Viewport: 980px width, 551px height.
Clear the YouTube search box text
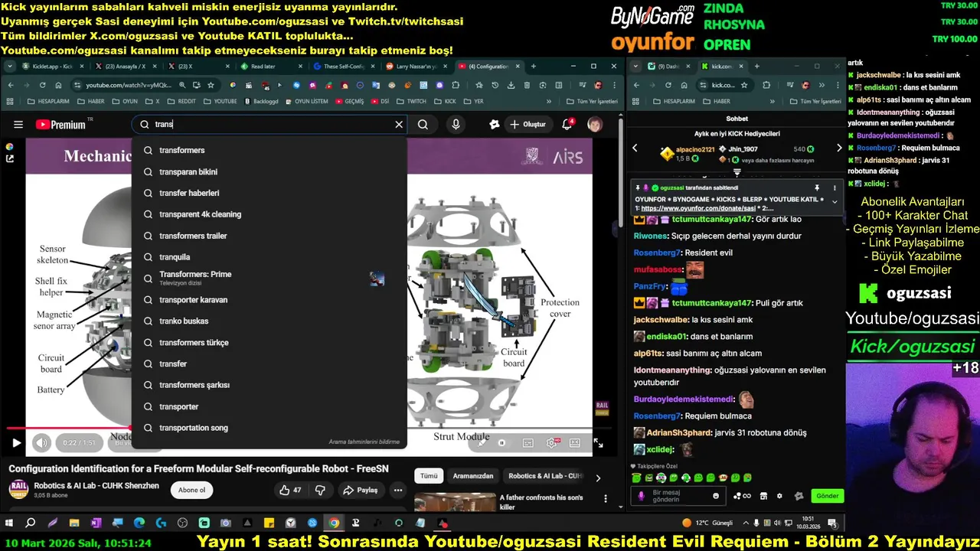[x=398, y=124]
